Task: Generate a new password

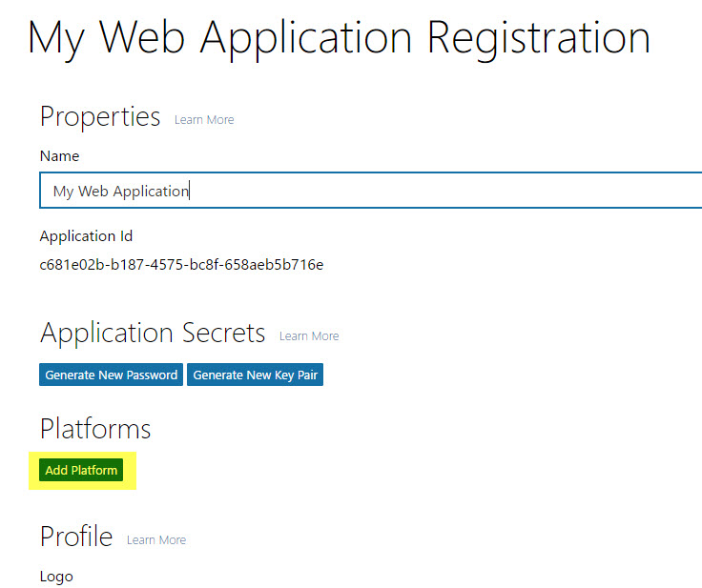Action: [x=111, y=375]
